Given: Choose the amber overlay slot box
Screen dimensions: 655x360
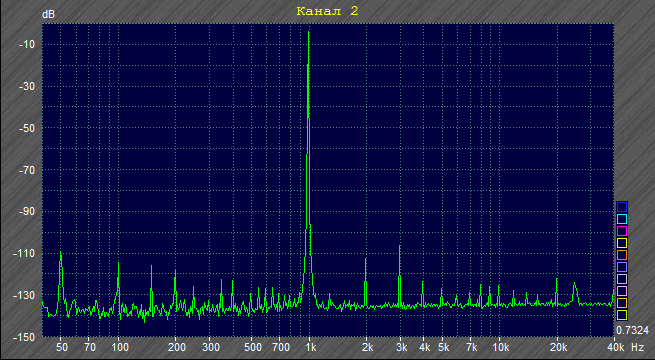Looking at the screenshot, I should 622,303.
